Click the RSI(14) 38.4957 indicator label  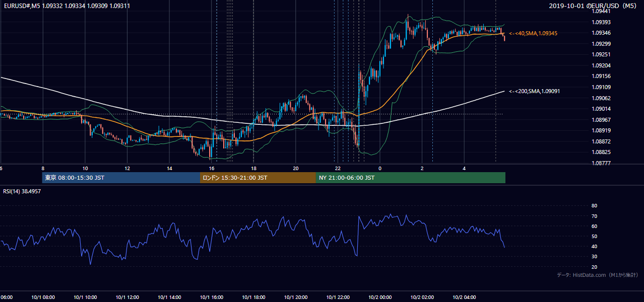tap(22, 191)
